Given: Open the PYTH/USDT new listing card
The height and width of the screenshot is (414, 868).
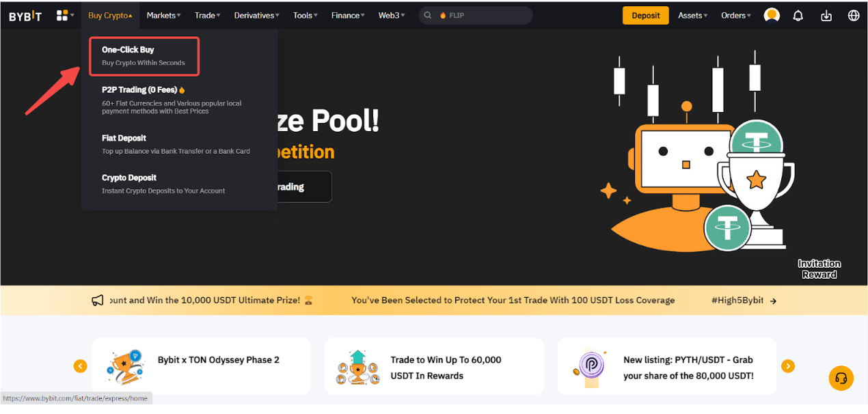Looking at the screenshot, I should tap(666, 367).
